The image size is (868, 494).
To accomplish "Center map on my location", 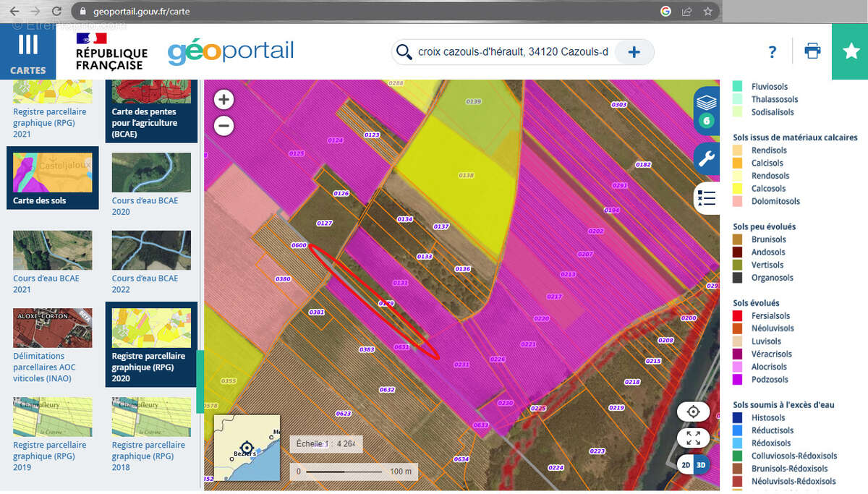I will 693,412.
